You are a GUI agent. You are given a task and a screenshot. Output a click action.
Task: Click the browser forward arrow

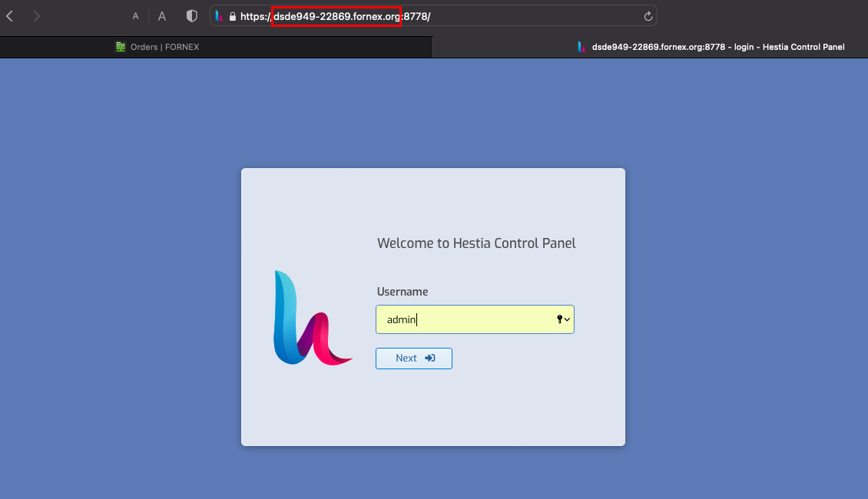pos(37,16)
